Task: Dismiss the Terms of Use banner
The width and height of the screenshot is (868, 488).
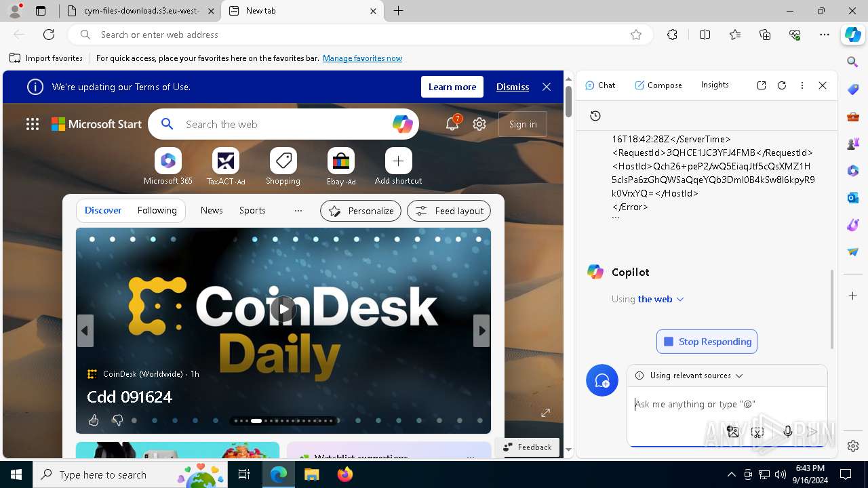Action: pyautogui.click(x=513, y=87)
